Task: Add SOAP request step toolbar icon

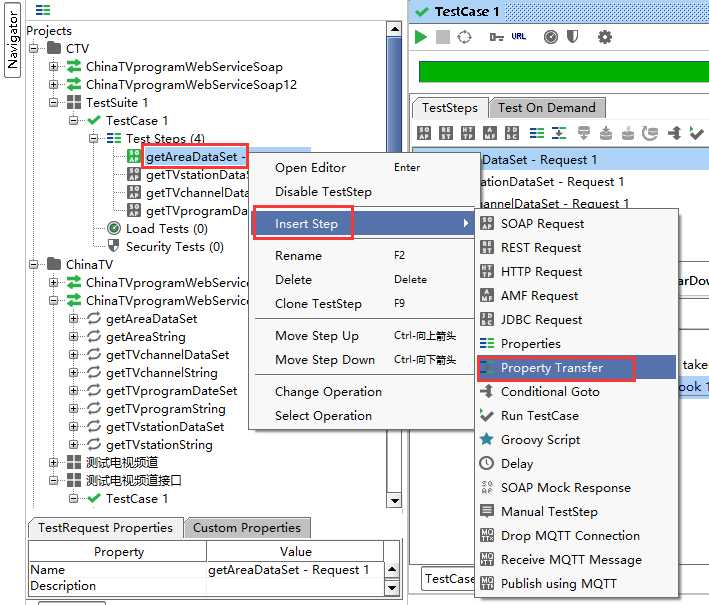Action: click(424, 133)
